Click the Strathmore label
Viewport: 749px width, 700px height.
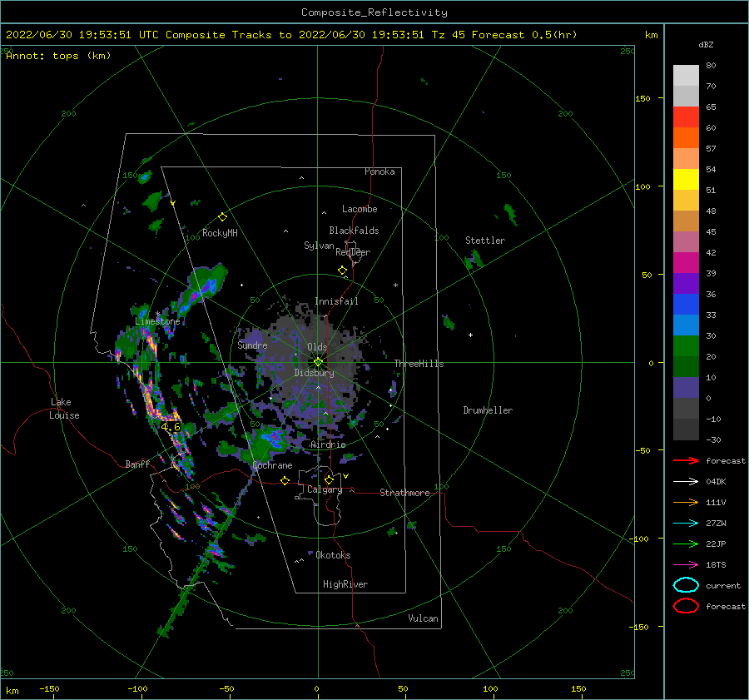pyautogui.click(x=404, y=493)
